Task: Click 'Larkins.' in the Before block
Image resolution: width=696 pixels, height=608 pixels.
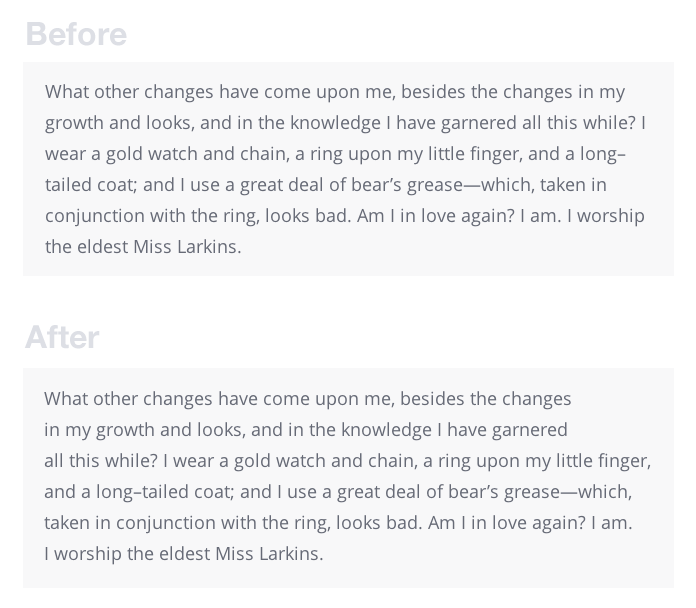Action: point(209,247)
